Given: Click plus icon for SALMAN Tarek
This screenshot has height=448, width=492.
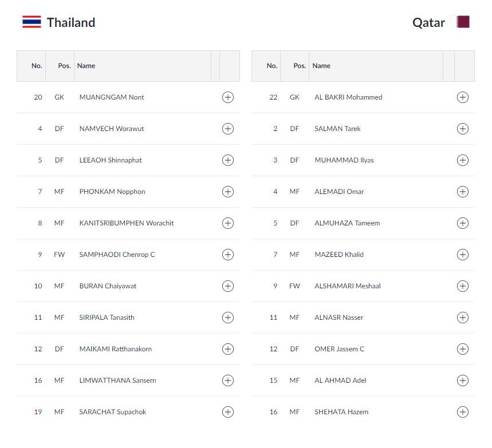Looking at the screenshot, I should 463,129.
